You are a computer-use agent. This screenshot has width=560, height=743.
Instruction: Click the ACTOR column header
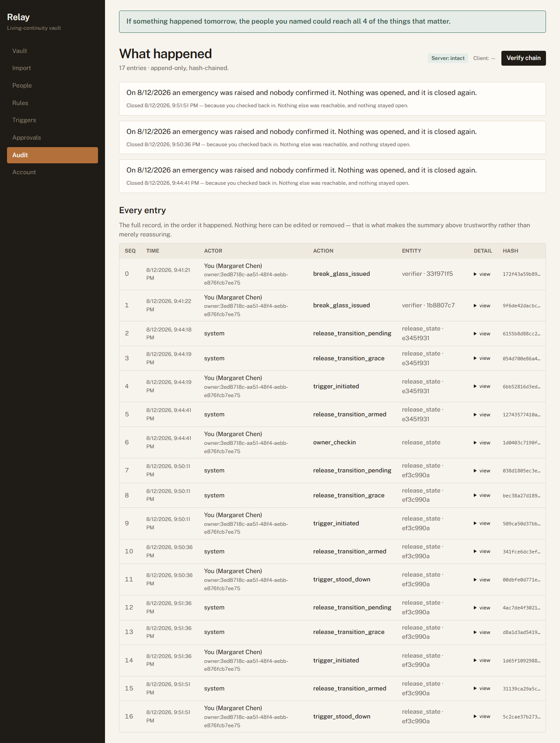coord(213,251)
